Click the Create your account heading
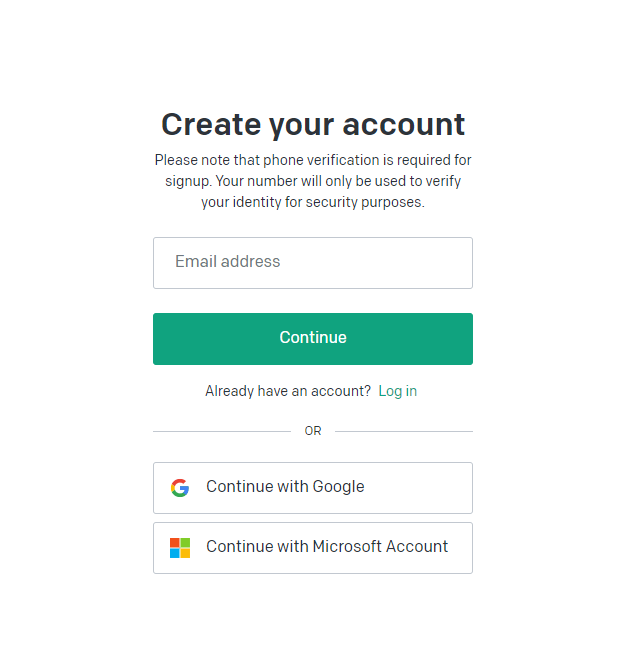Viewport: 643px width, 648px height. click(x=313, y=125)
